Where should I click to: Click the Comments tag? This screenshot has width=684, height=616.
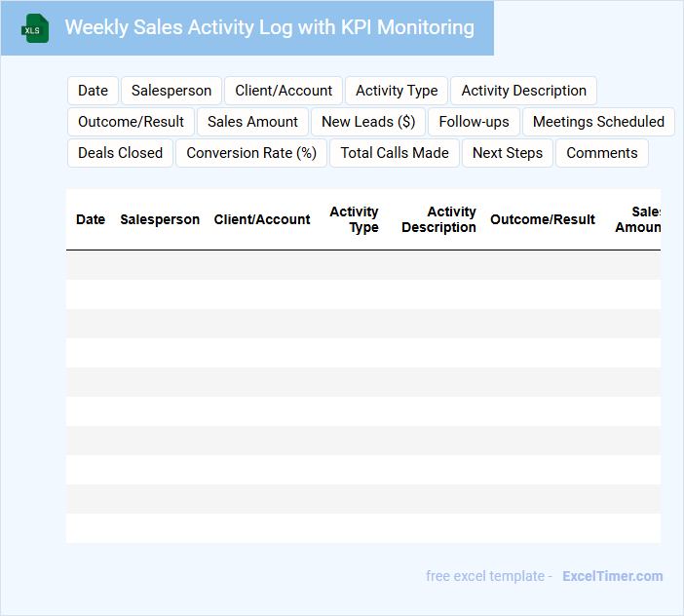click(x=601, y=153)
